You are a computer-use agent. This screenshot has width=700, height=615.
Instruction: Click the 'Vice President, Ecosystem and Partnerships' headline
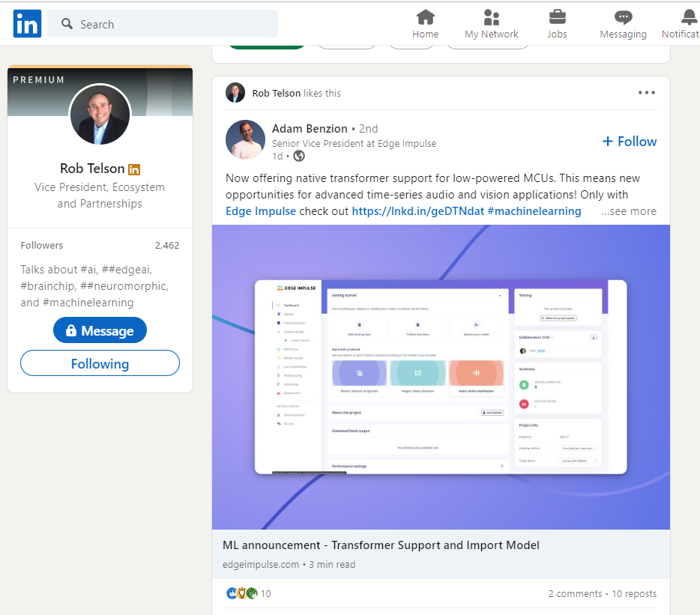tap(100, 195)
